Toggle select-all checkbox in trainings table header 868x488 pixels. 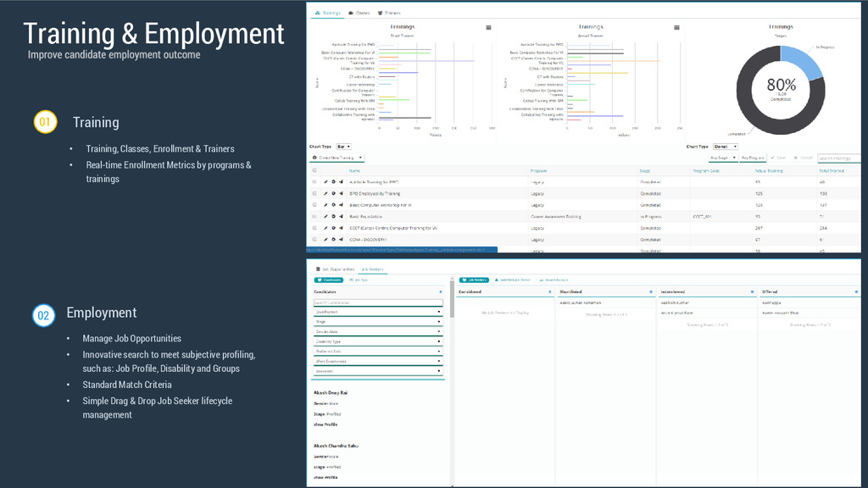coord(314,170)
